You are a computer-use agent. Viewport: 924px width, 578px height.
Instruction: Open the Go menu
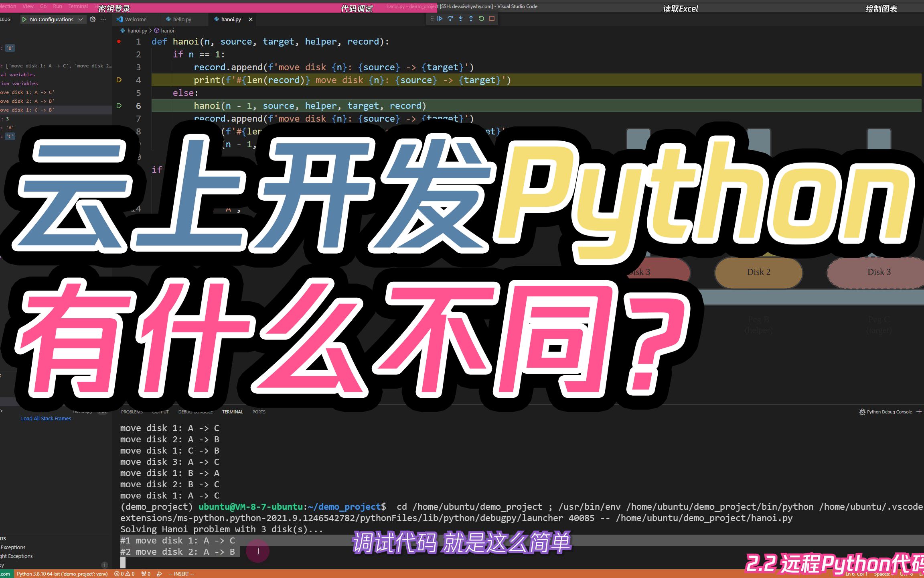[x=43, y=6]
